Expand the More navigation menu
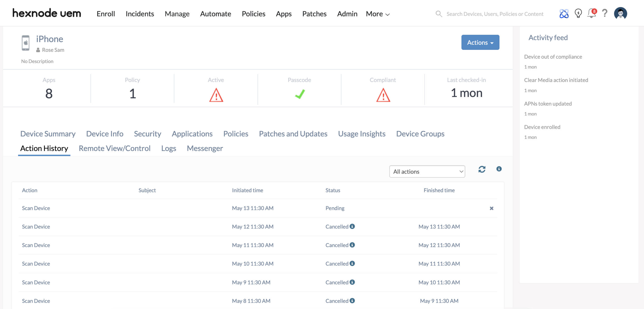The width and height of the screenshot is (644, 309). [x=378, y=14]
